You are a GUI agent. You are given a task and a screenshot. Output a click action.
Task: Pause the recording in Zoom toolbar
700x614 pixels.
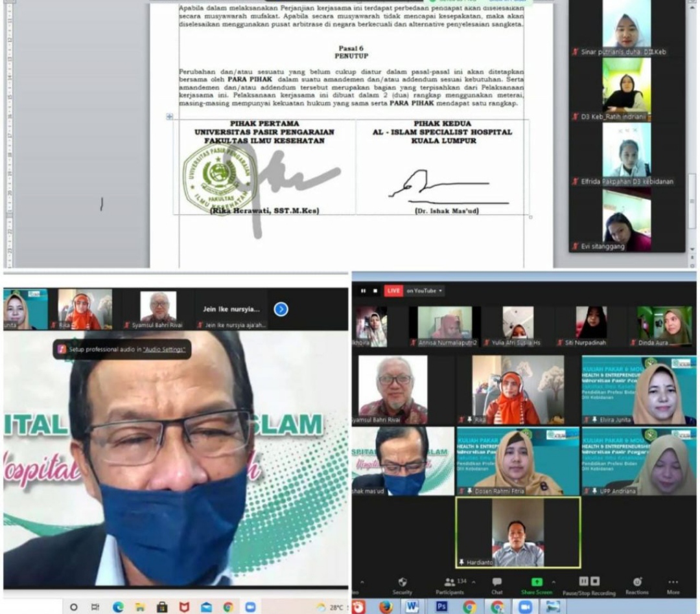click(582, 582)
